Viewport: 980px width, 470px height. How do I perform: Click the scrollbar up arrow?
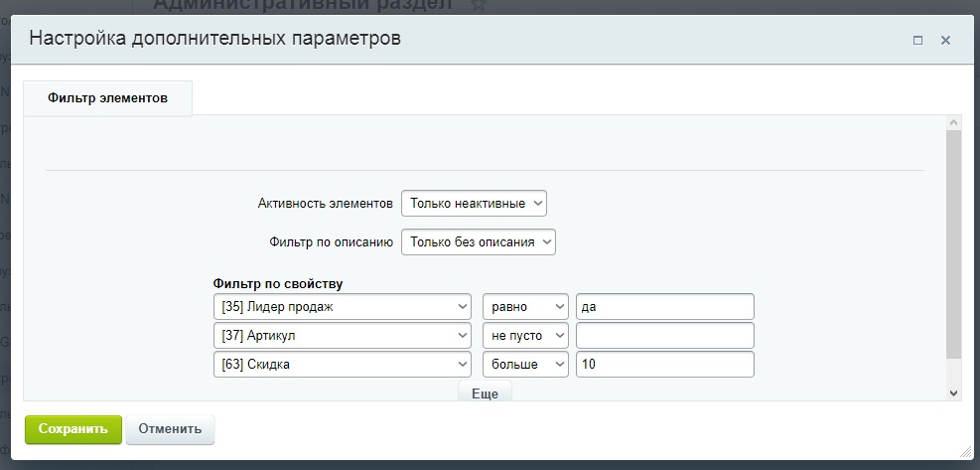[954, 121]
